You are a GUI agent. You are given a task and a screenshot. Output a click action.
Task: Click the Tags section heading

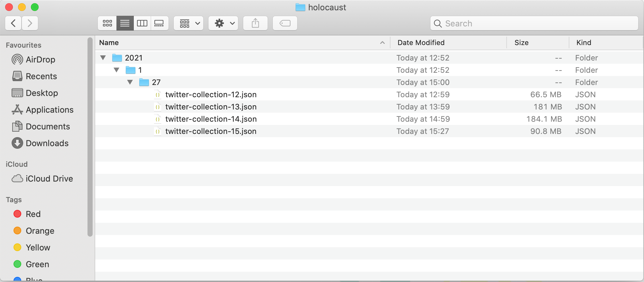pos(14,200)
